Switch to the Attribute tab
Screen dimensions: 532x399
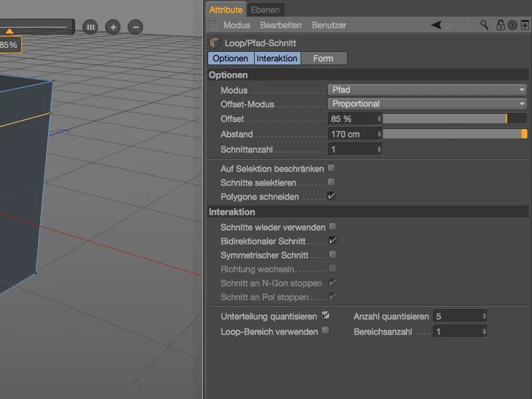pyautogui.click(x=225, y=10)
